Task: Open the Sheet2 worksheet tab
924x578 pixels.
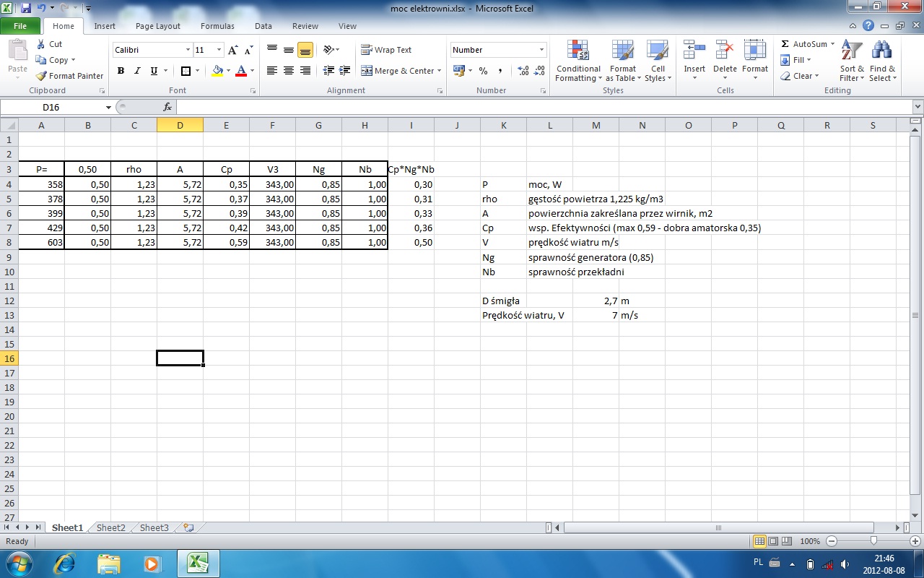Action: 110,527
